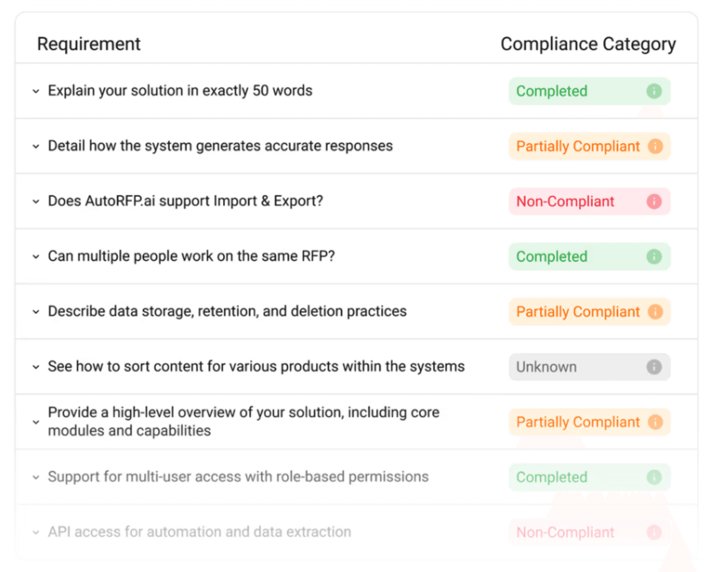Toggle chevron for data storage and retention row
Screen dimensions: 728x572
tap(36, 312)
